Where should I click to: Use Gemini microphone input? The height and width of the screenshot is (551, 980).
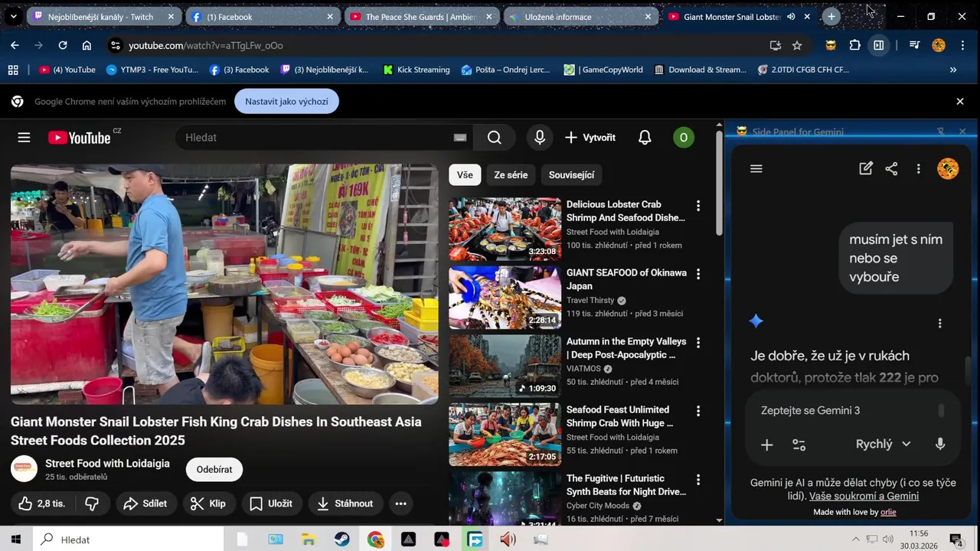[x=940, y=444]
